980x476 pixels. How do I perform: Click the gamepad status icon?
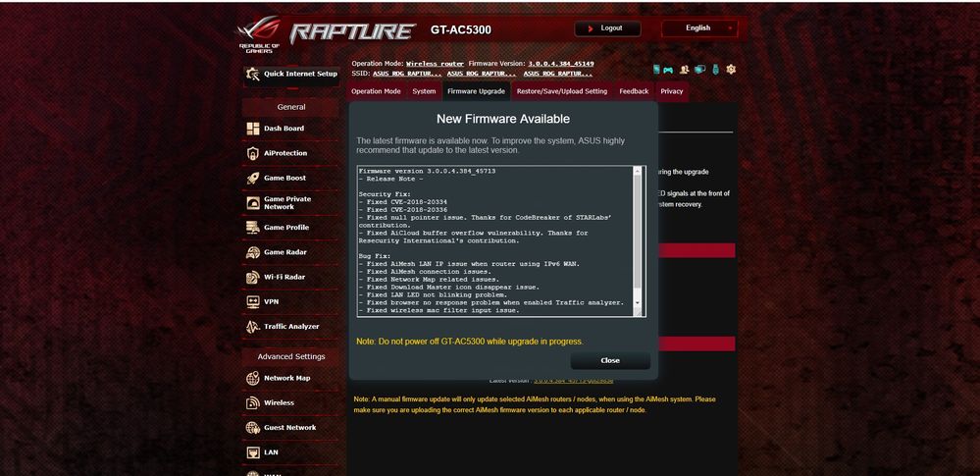pos(668,70)
